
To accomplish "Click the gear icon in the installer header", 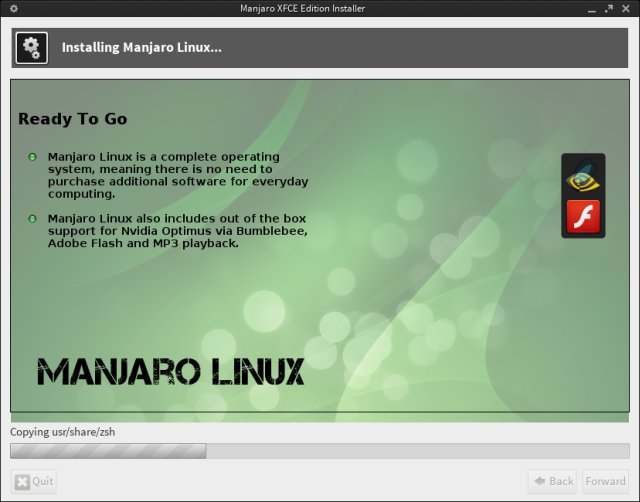I will click(x=32, y=47).
